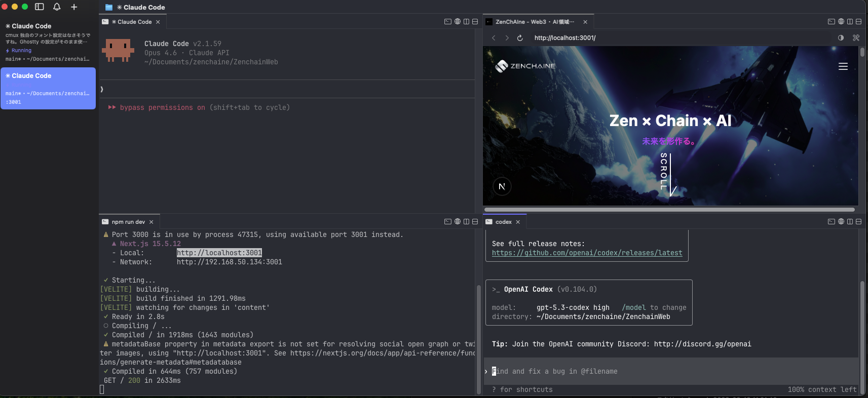868x398 pixels.
Task: Open browser developer tools wrench icon
Action: pyautogui.click(x=856, y=38)
